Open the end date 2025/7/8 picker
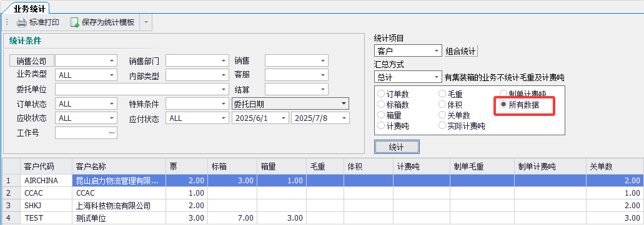 click(x=344, y=118)
